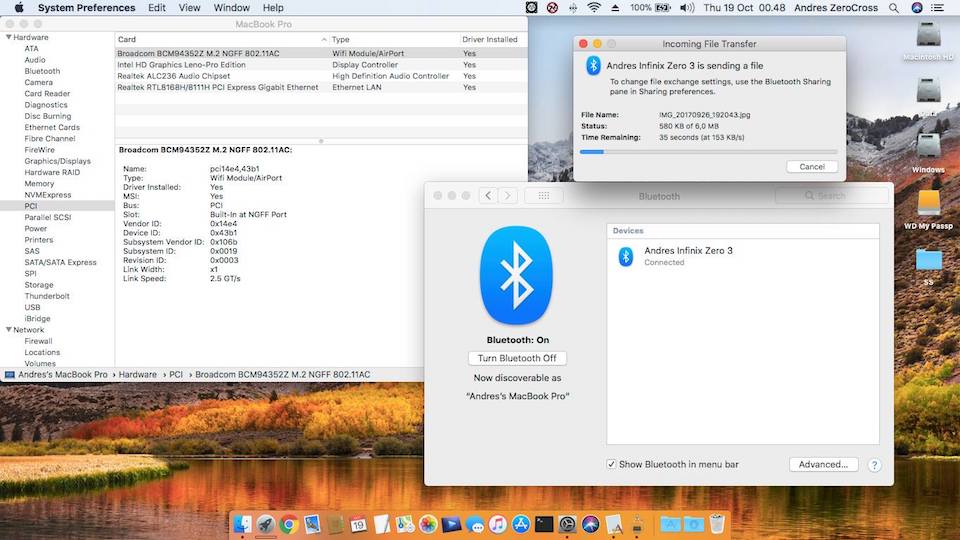Click the volume icon in menu bar

click(687, 8)
